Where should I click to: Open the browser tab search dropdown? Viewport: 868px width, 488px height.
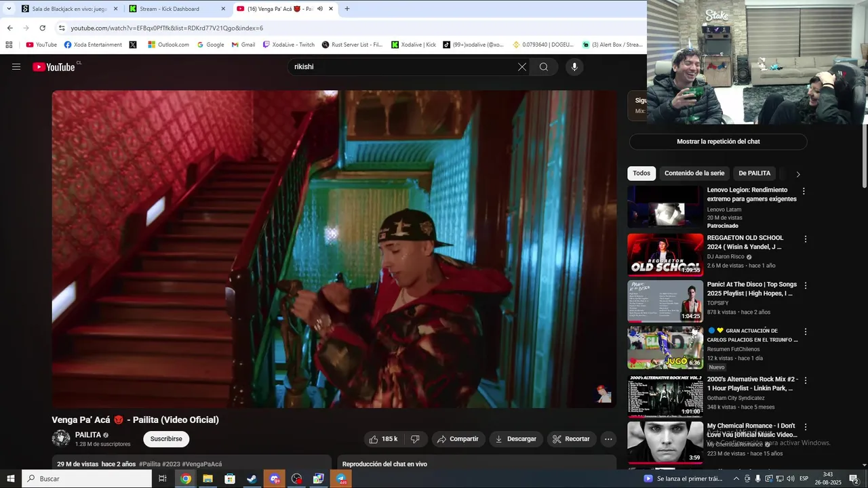tap(9, 9)
